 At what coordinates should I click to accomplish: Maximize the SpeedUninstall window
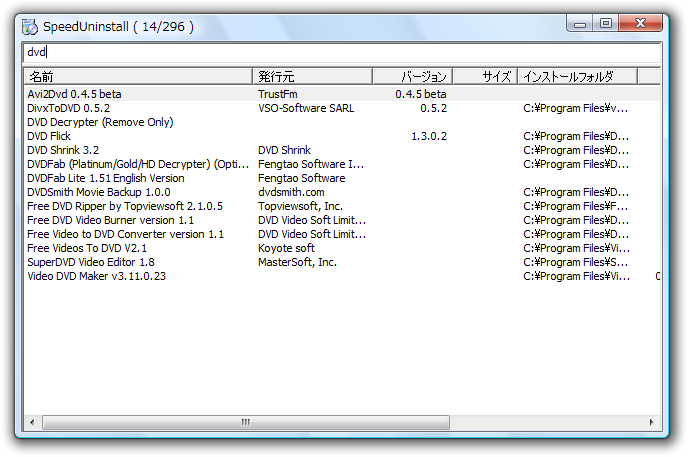pos(606,23)
